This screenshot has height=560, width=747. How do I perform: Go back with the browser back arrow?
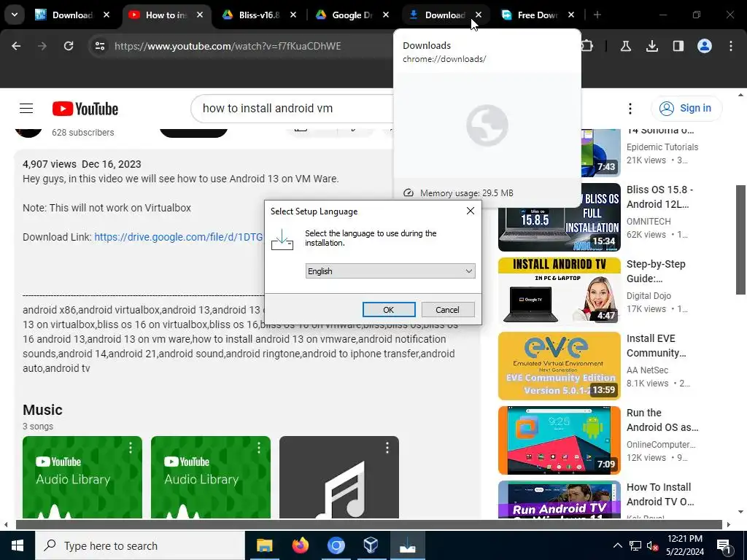pos(16,46)
